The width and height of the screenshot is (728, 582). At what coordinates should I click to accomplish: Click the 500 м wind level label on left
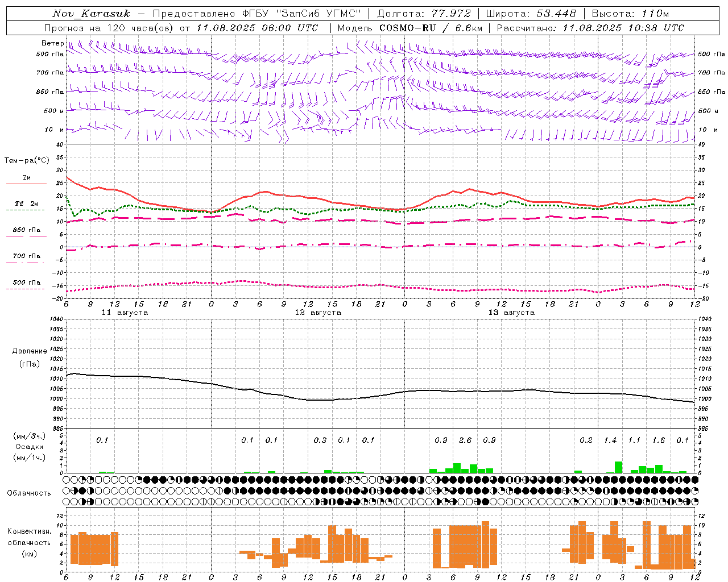(x=54, y=111)
